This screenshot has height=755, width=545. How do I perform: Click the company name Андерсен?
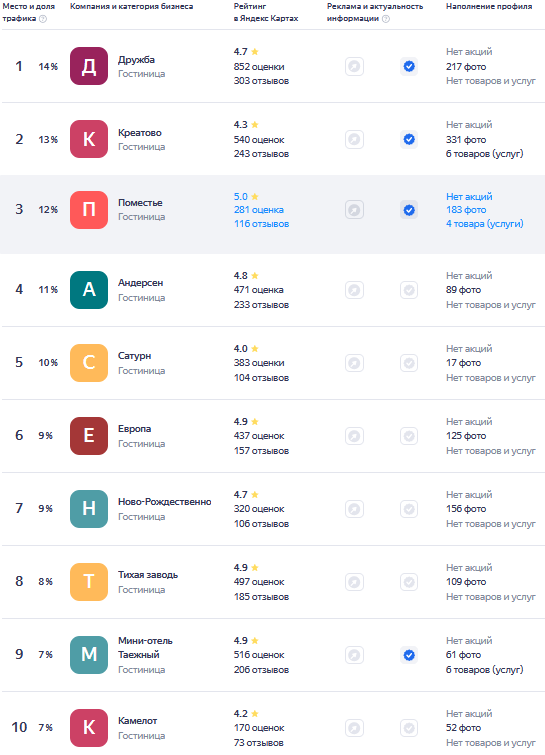(x=141, y=283)
